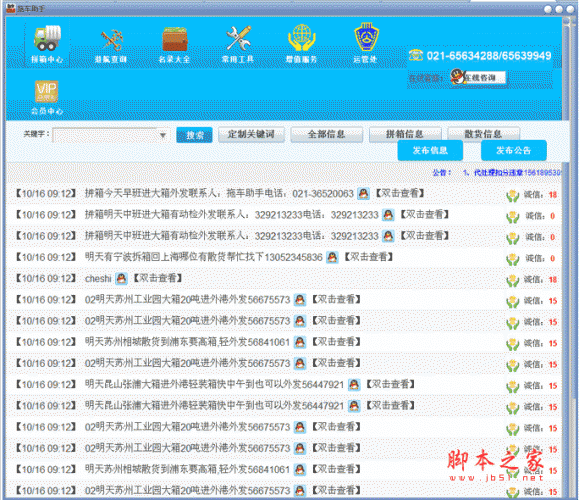Click the 定制关键词 button
The width and height of the screenshot is (579, 500).
[x=251, y=134]
